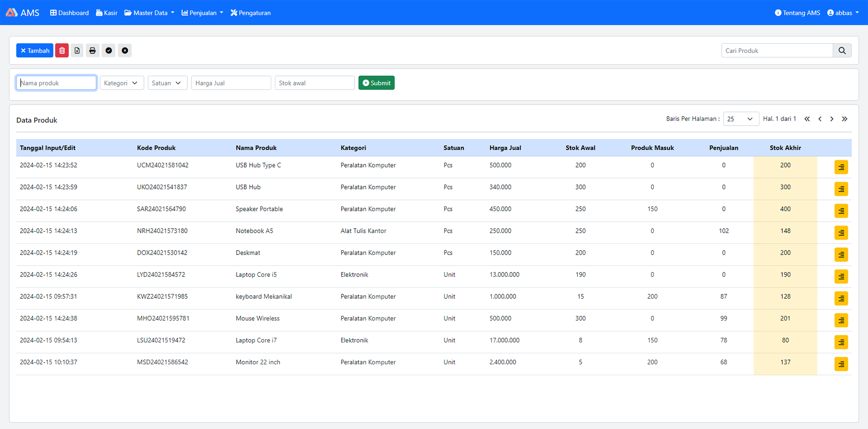Viewport: 868px width, 429px height.
Task: Click the Tambah button
Action: [x=35, y=51]
